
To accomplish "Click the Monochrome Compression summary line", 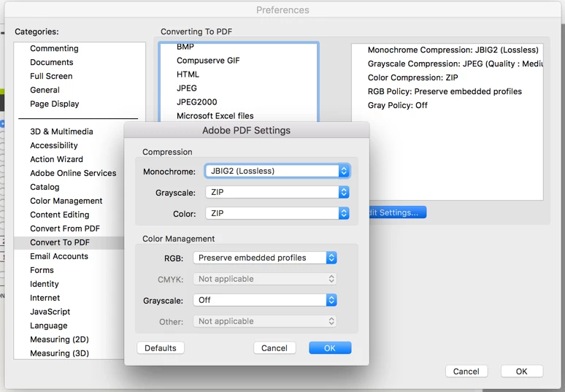I will [453, 50].
